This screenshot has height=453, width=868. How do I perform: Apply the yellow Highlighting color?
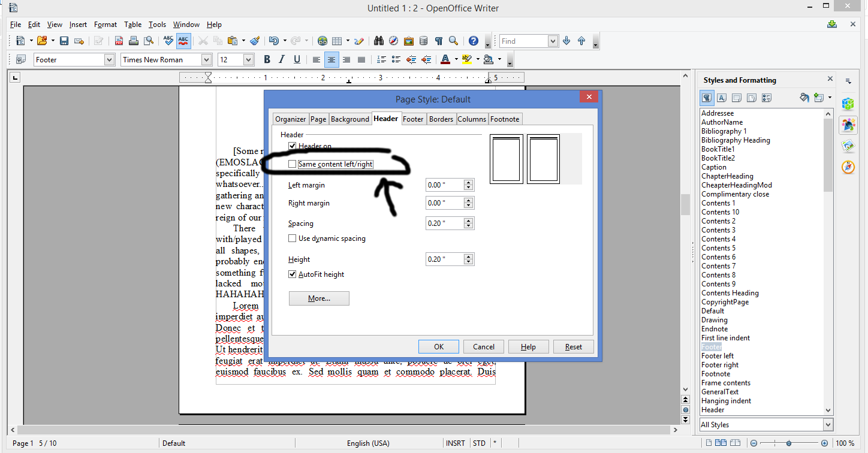pyautogui.click(x=467, y=59)
